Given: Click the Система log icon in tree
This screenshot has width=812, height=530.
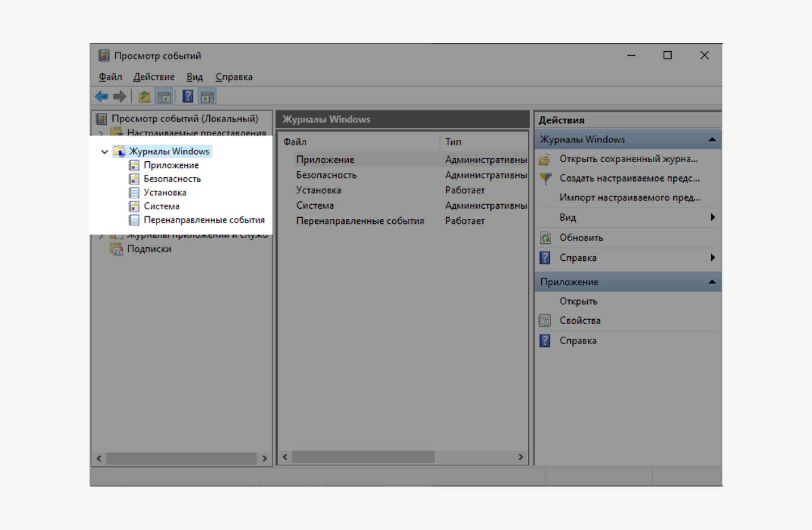Looking at the screenshot, I should (134, 206).
